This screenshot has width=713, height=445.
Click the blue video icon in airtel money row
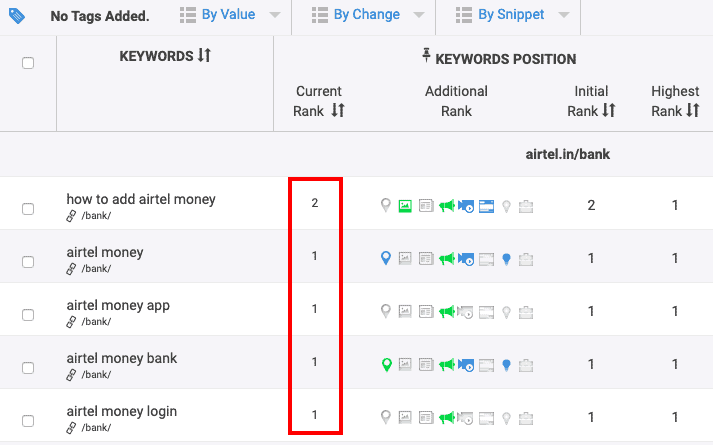coord(466,259)
